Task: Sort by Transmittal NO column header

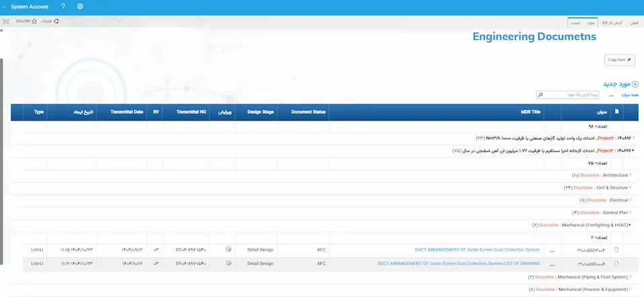Action: [x=191, y=112]
